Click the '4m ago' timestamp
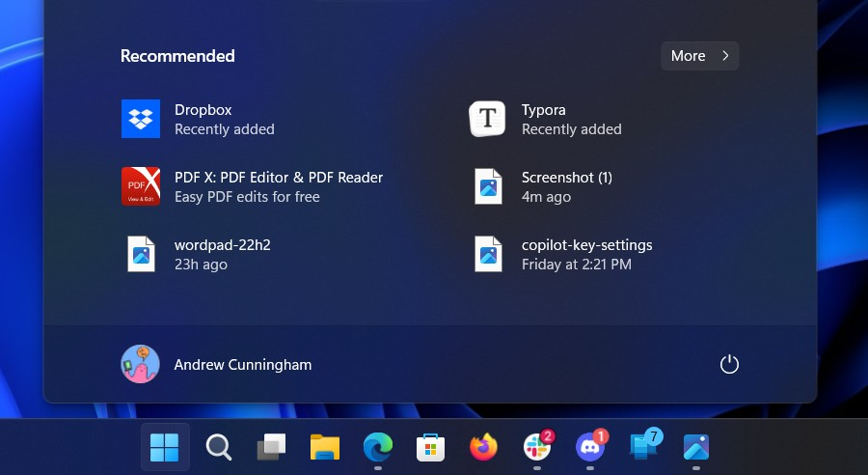The width and height of the screenshot is (868, 475). 547,197
